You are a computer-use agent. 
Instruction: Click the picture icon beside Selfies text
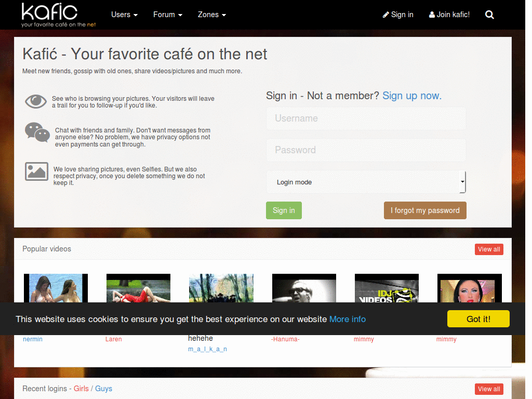pos(36,171)
